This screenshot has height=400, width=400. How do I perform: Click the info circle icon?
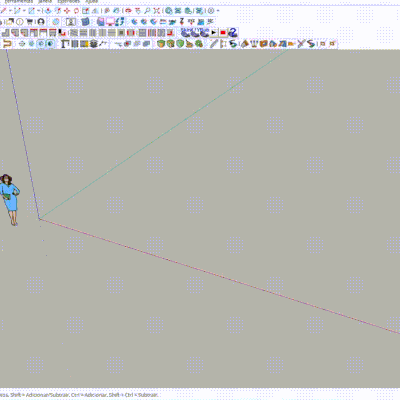pos(19,22)
